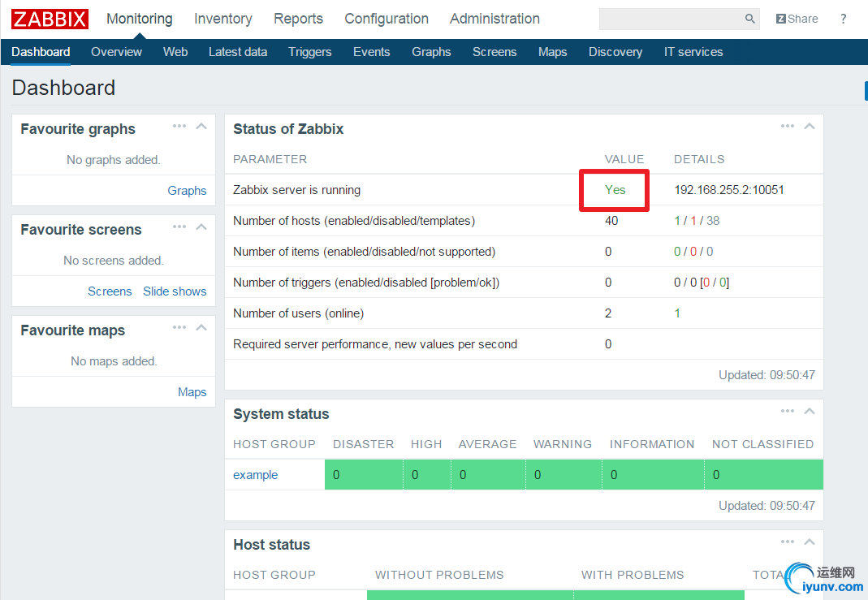The image size is (868, 600).
Task: Collapse the Favourite maps widget
Action: click(x=201, y=328)
